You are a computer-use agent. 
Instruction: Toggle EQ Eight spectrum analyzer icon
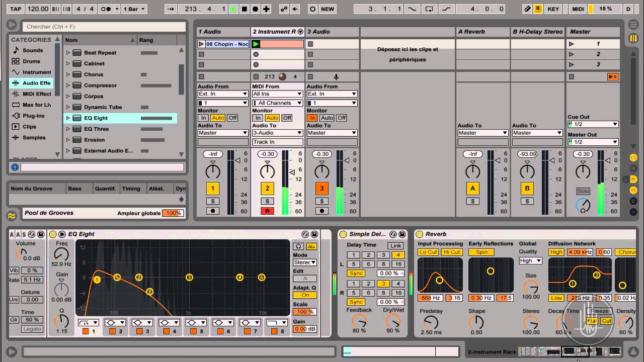(311, 246)
